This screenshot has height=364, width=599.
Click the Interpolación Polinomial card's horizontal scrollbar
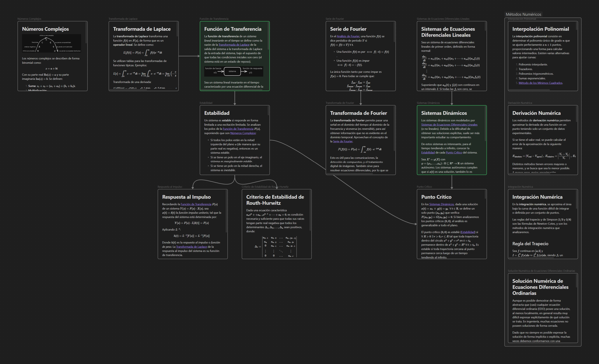(x=529, y=90)
